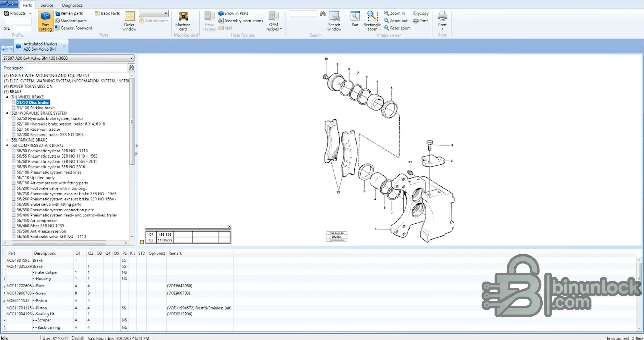Viewport: 644px width, 340px height.
Task: Open the Products menu
Action: coord(18,13)
